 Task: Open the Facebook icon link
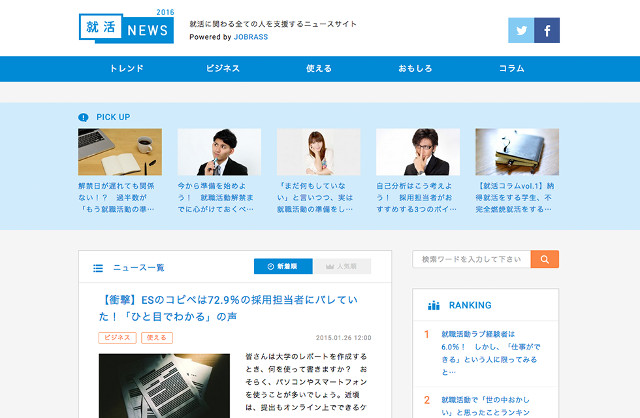547,30
